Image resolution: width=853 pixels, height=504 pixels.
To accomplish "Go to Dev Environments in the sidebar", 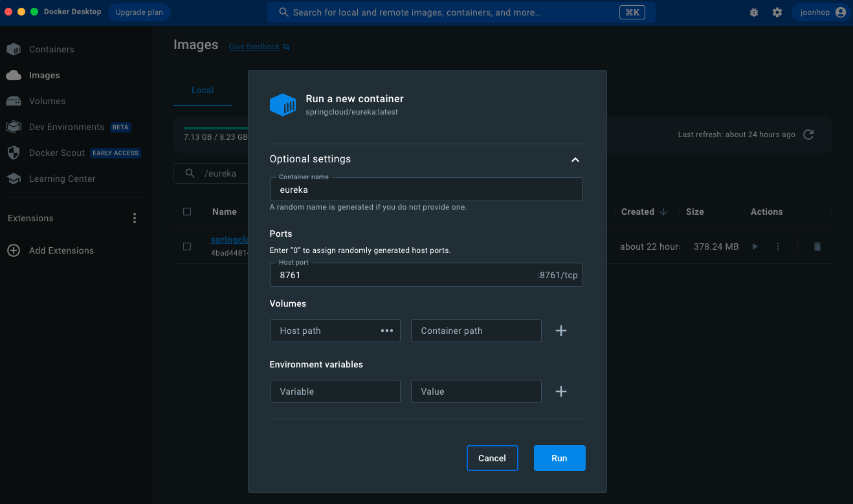I will tap(67, 127).
